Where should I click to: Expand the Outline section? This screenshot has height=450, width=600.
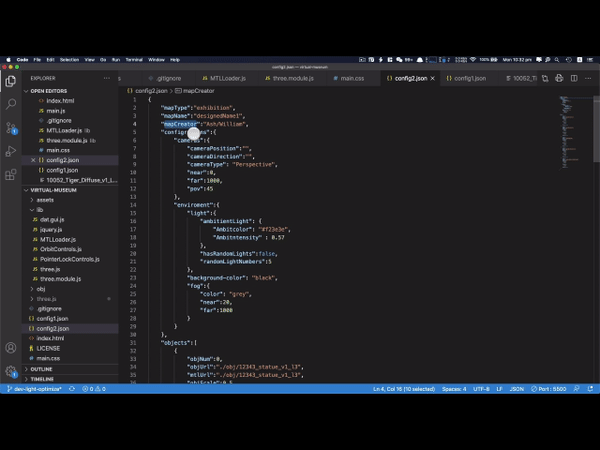41,369
